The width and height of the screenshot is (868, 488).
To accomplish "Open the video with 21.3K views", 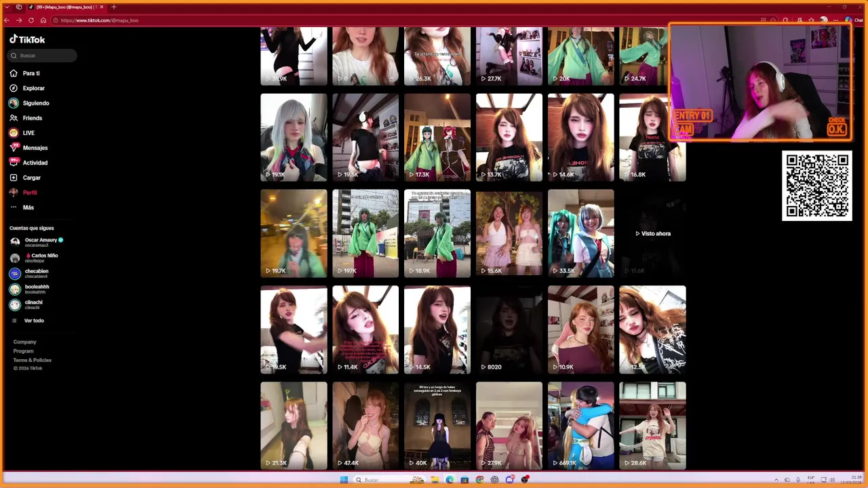I will tap(294, 426).
